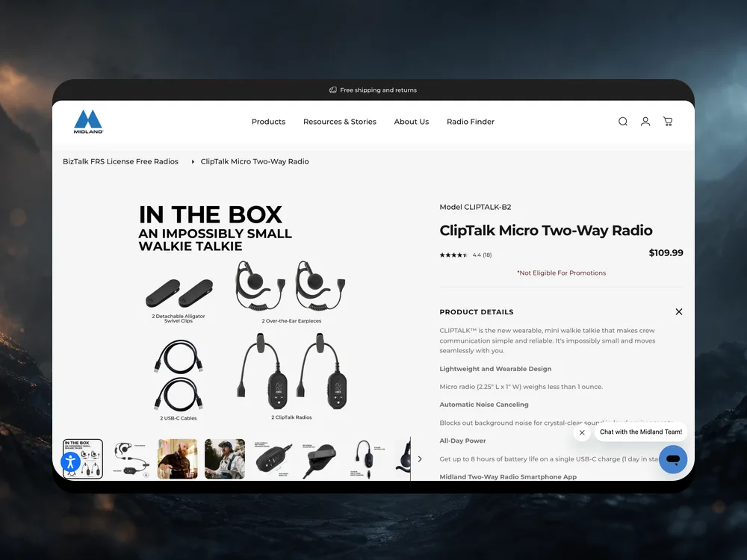The width and height of the screenshot is (747, 560).
Task: Select the bearded man in apron thumbnail
Action: pos(178,459)
